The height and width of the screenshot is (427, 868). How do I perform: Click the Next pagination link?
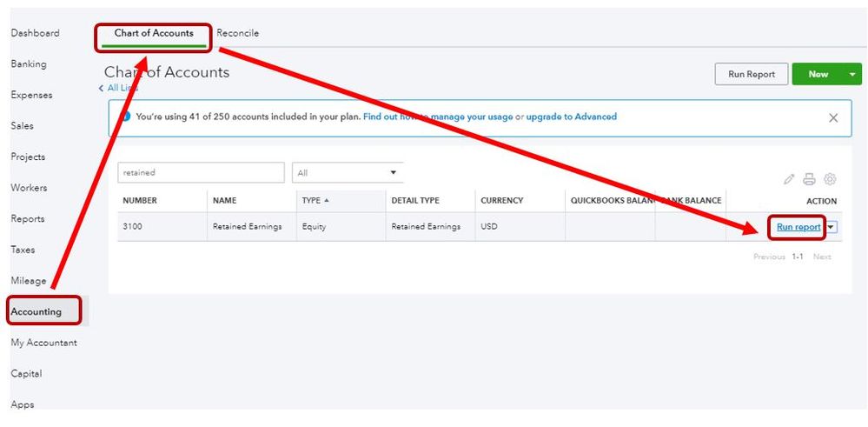pyautogui.click(x=822, y=257)
